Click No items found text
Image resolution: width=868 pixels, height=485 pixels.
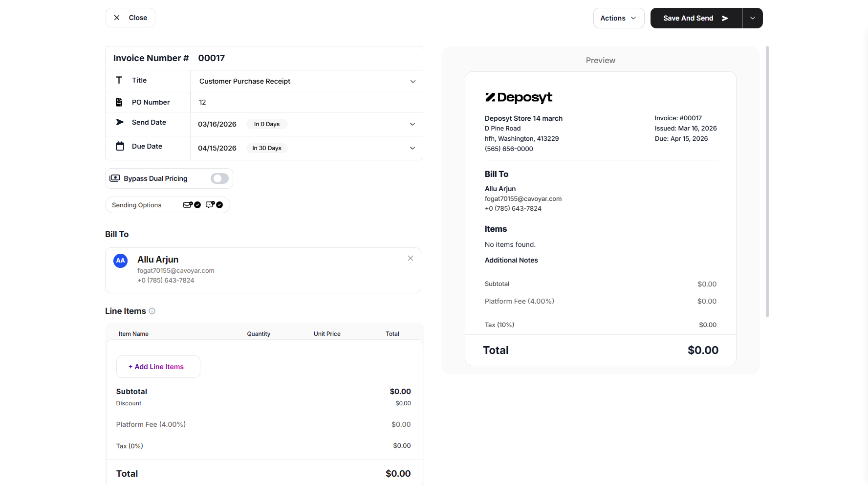(x=510, y=244)
